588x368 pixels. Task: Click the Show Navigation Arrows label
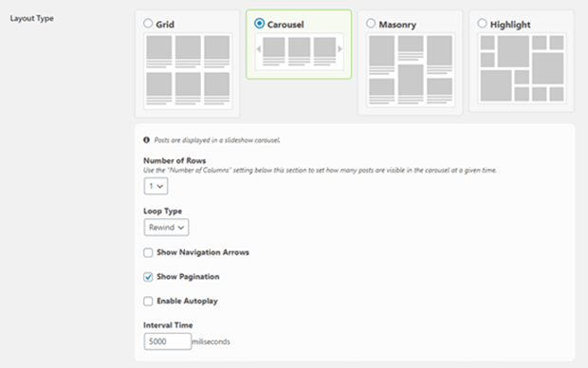[203, 252]
